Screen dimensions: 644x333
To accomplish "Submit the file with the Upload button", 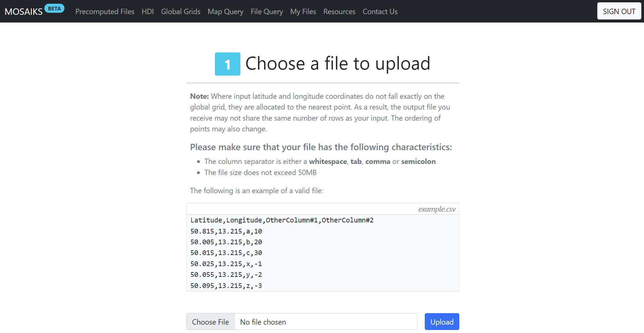I will [442, 322].
